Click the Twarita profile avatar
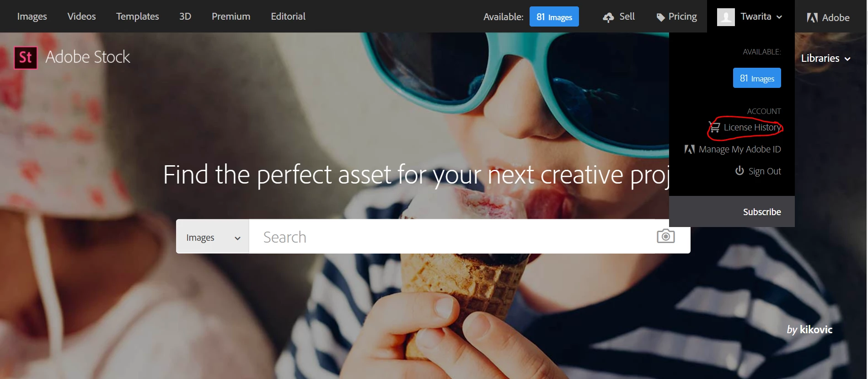 click(726, 17)
